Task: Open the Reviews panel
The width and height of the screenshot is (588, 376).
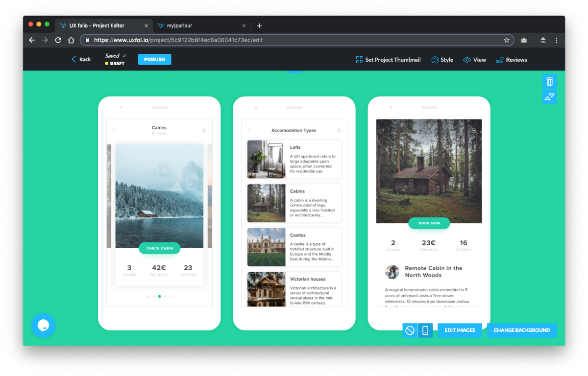Action: [x=511, y=60]
